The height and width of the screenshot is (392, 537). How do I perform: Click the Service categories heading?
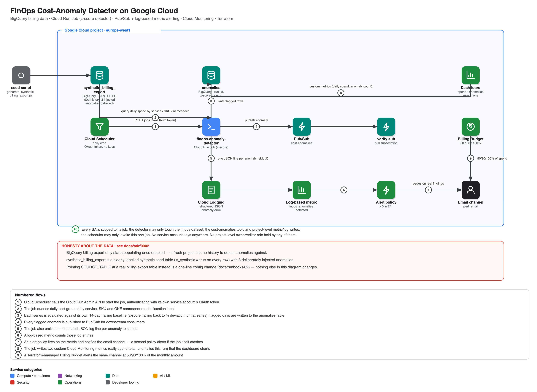[x=26, y=370]
